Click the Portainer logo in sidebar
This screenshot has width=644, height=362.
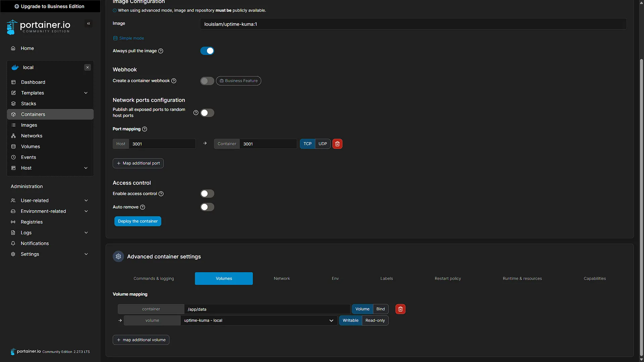click(39, 27)
